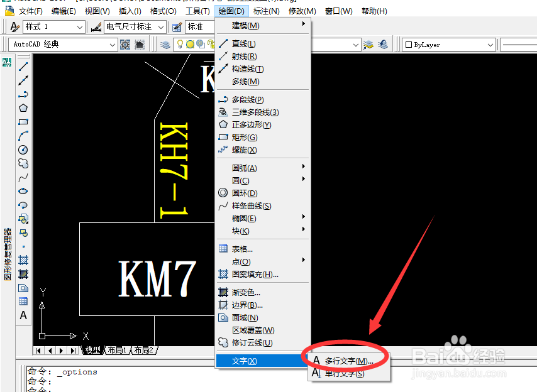Select the Elliptical arc tool in left toolbar
This screenshot has height=392, width=537.
tap(23, 205)
